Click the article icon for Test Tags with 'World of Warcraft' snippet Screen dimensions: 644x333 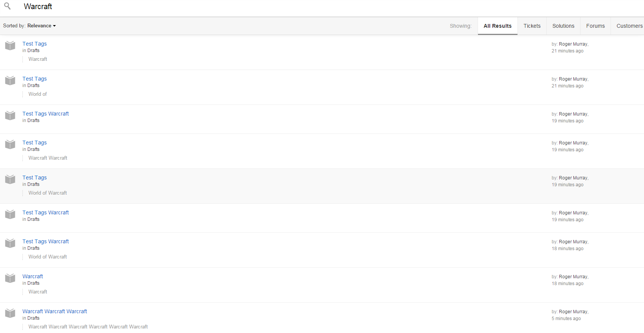[10, 179]
